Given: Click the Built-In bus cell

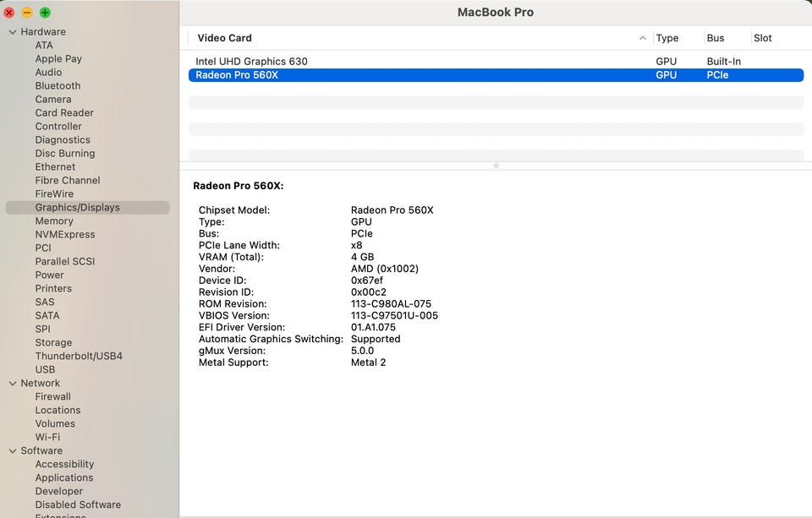Looking at the screenshot, I should (724, 62).
